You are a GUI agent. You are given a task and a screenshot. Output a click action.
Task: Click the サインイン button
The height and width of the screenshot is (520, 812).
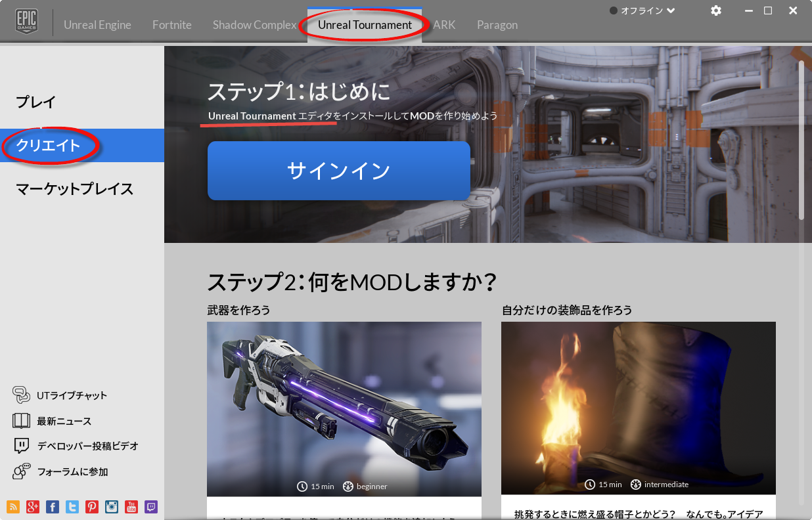coord(339,171)
